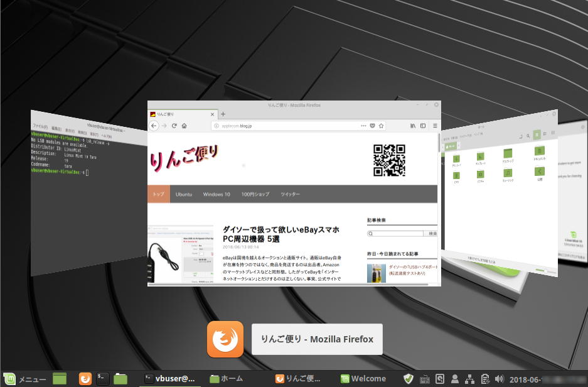Close the りんご便り tab

212,114
